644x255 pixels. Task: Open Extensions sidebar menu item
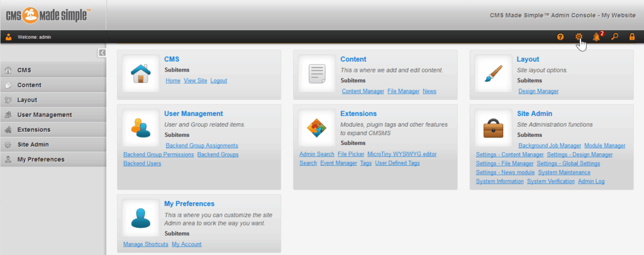point(53,129)
